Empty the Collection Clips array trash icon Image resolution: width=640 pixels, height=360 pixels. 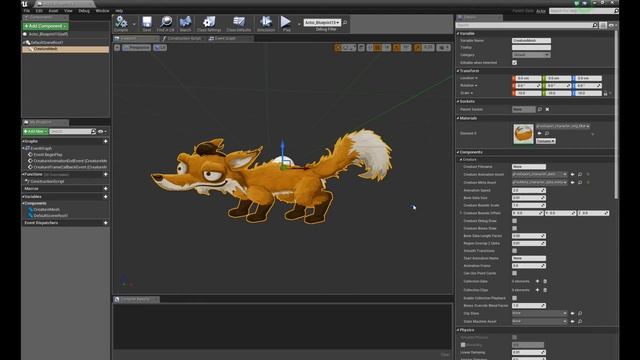point(545,290)
